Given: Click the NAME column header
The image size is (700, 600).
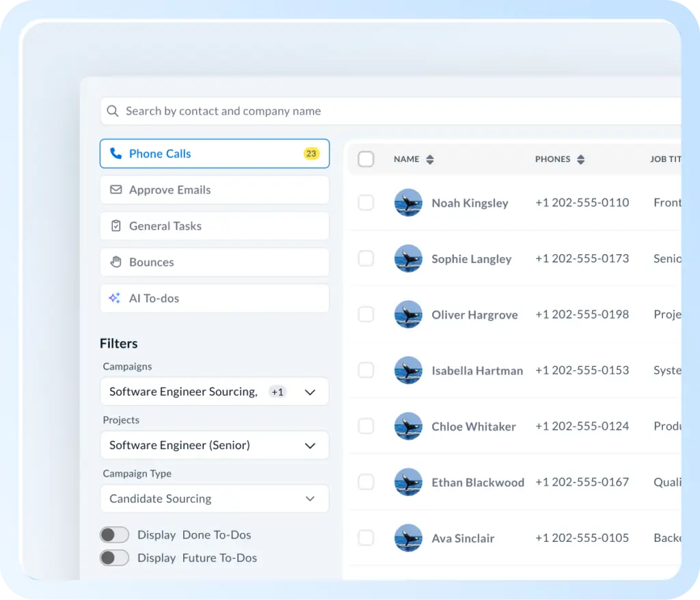Looking at the screenshot, I should click(406, 159).
